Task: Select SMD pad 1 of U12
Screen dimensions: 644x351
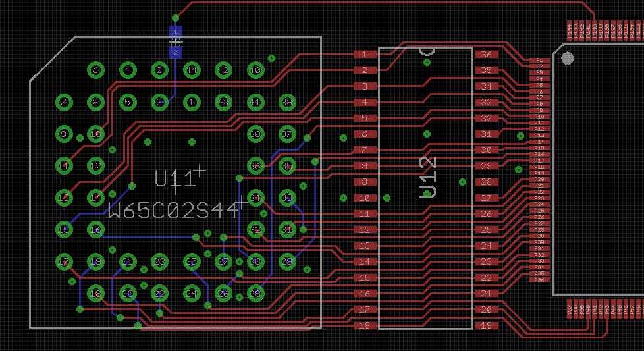Action: [x=364, y=55]
